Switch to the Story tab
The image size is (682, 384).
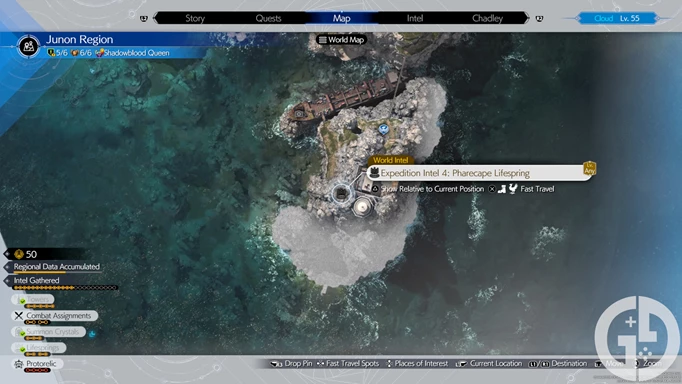195,18
